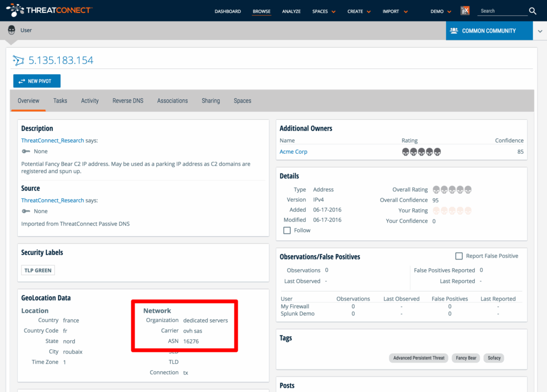547x392 pixels.
Task: Click the 5.135.183.154 indicator title
Action: pyautogui.click(x=61, y=60)
